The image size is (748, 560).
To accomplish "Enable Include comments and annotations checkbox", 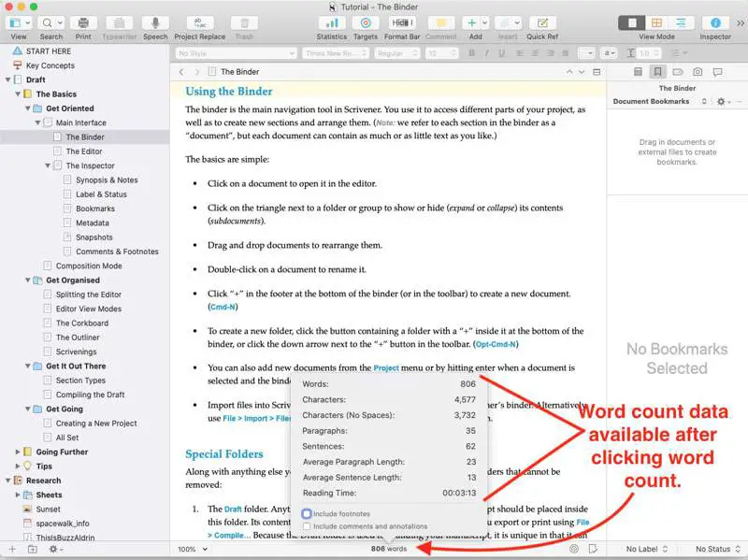I will point(307,526).
